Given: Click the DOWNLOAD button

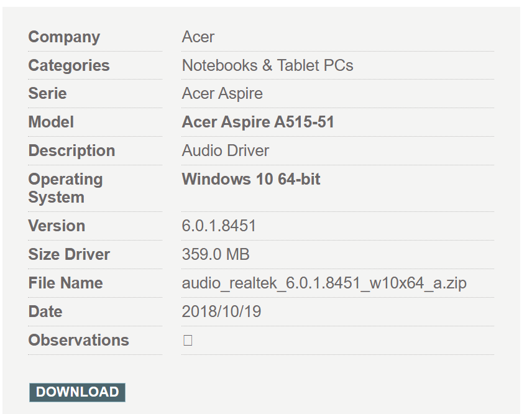Looking at the screenshot, I should pyautogui.click(x=77, y=392).
